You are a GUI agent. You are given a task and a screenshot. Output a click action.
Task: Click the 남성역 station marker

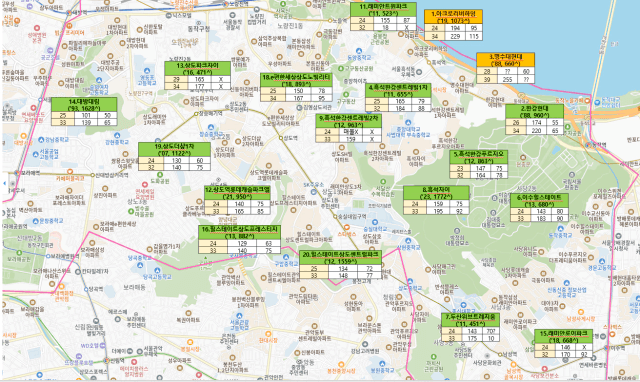pos(499,354)
